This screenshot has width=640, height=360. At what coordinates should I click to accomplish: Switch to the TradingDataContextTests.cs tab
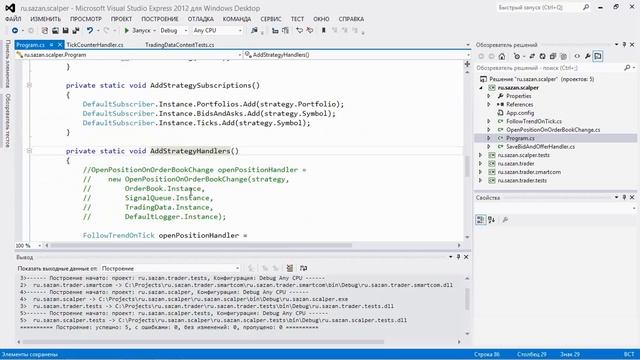(x=180, y=45)
